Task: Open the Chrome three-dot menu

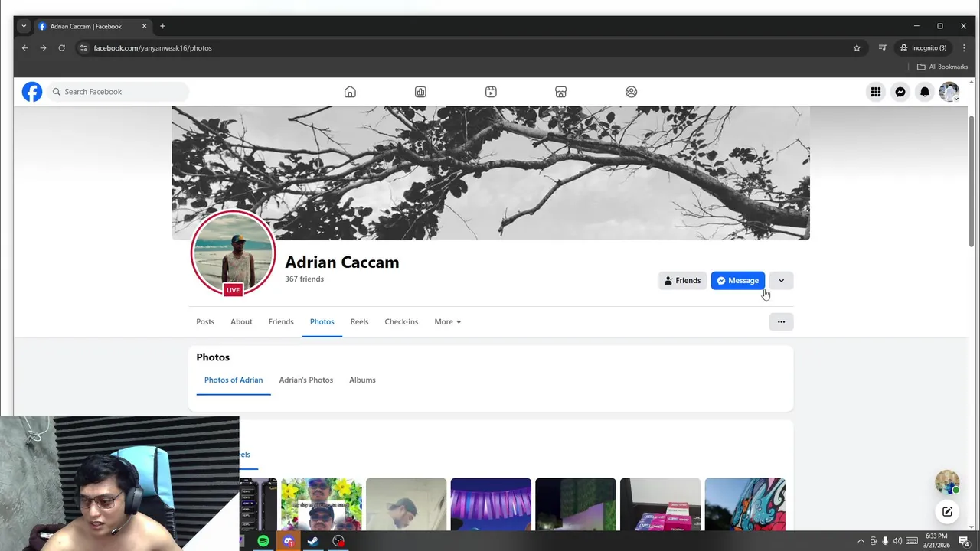Action: click(x=964, y=47)
